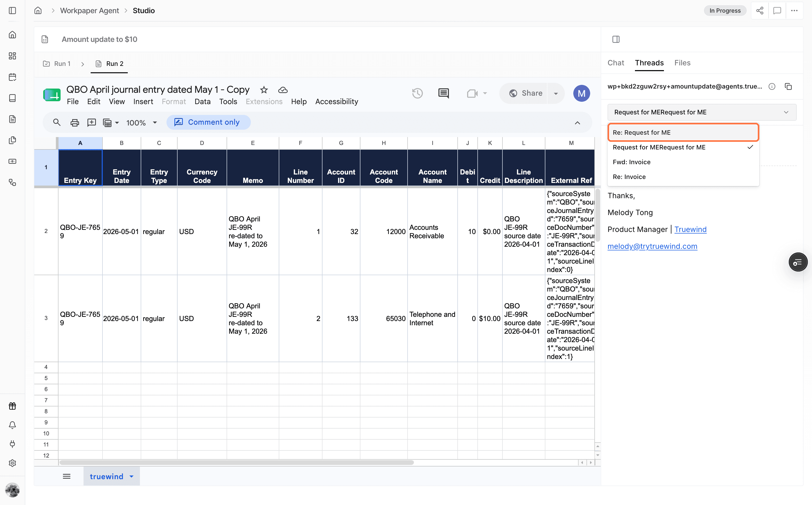Viewport: 812px width, 505px height.
Task: Click the info icon beside agent email
Action: 772,86
